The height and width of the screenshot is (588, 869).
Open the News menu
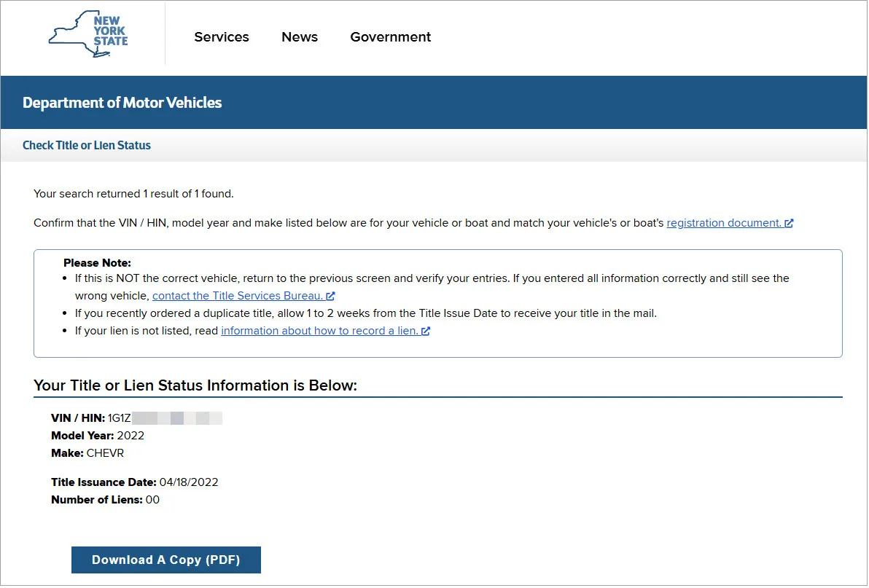(x=299, y=36)
